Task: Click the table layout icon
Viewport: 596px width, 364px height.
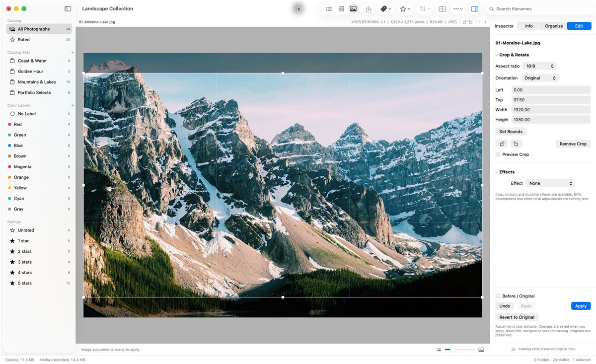Action: [x=442, y=9]
